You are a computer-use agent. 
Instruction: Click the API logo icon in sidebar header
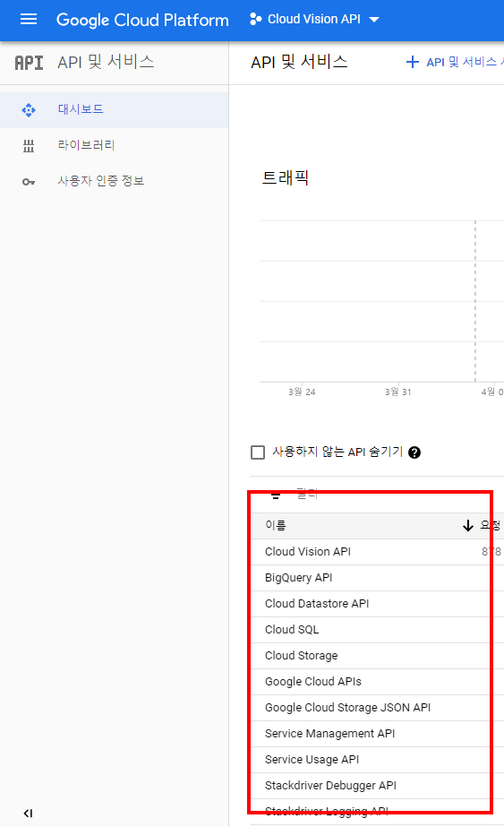pyautogui.click(x=29, y=63)
